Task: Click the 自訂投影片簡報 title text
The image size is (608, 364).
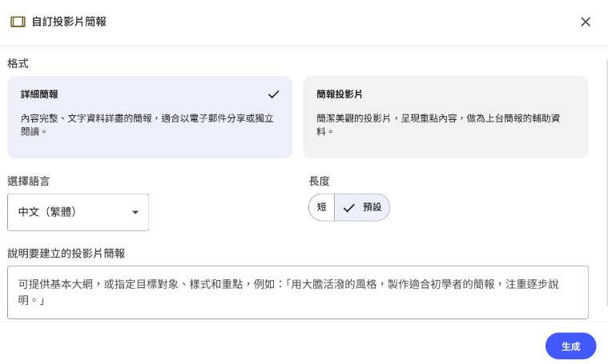Action: [x=69, y=22]
